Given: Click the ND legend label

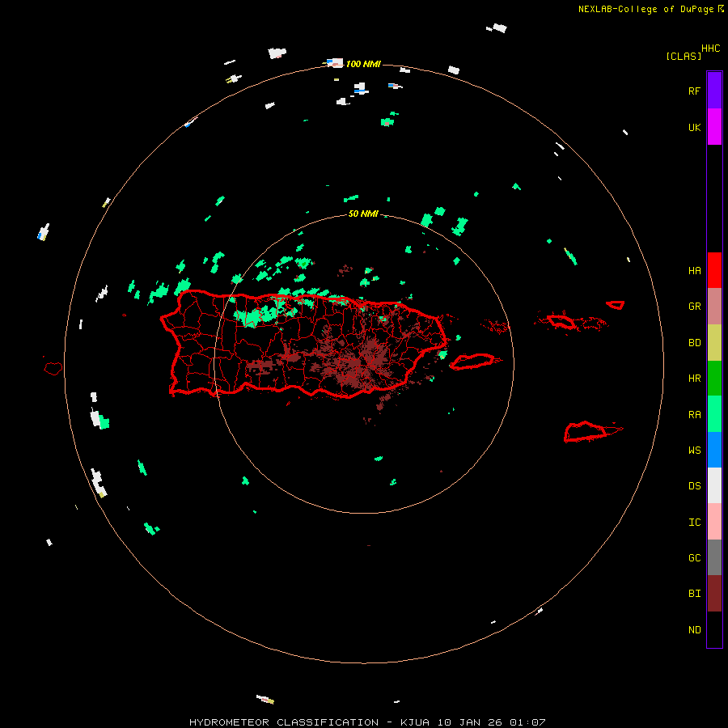Looking at the screenshot, I should click(694, 629).
